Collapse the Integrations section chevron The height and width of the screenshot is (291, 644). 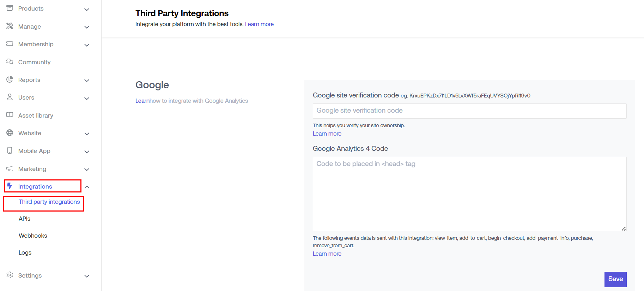(87, 187)
